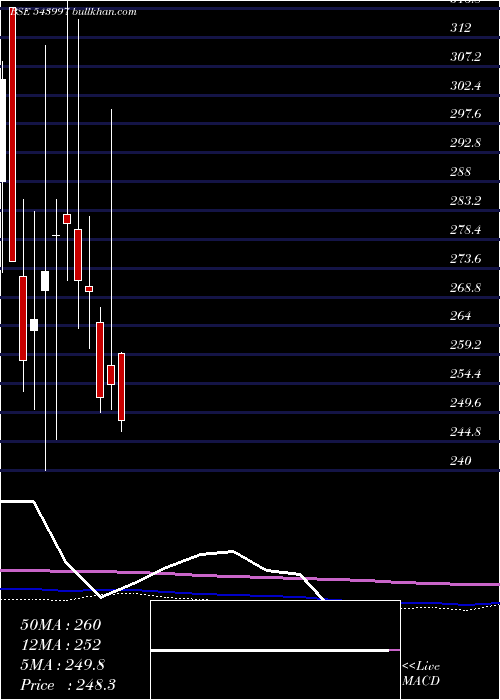Click the 312 price axis label

click(461, 28)
